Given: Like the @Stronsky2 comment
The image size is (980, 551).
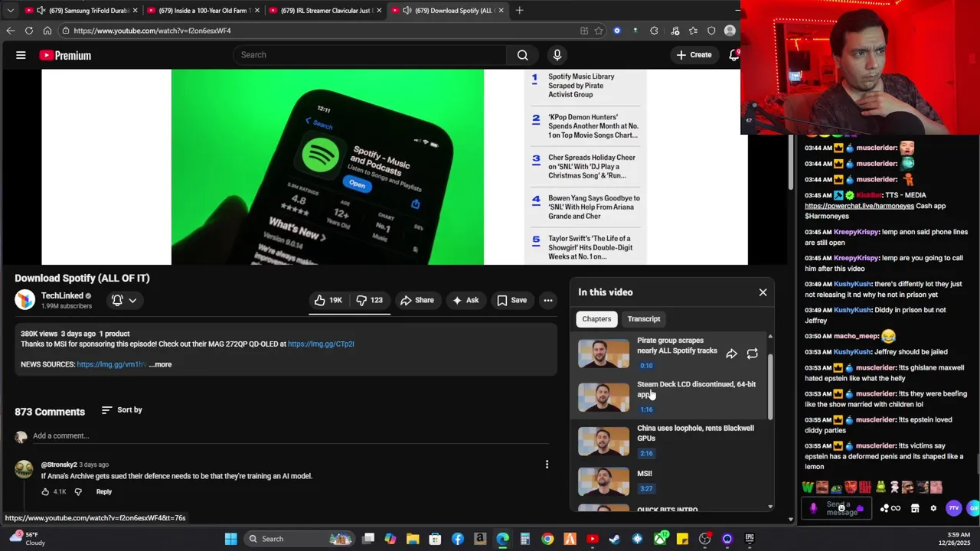Looking at the screenshot, I should point(45,491).
